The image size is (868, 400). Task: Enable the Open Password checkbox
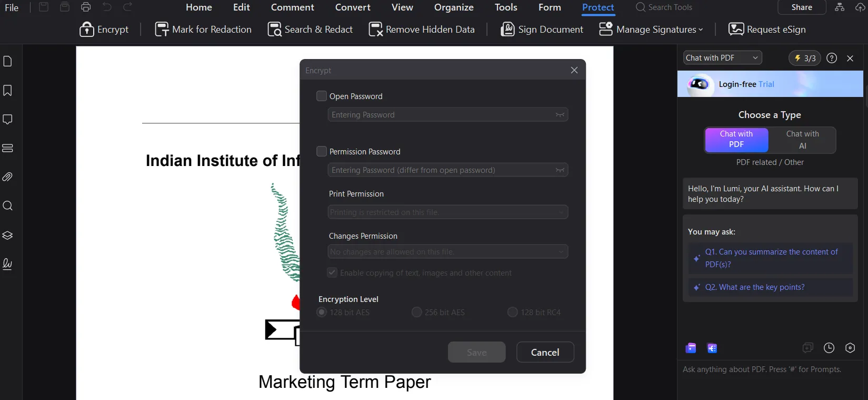coord(322,96)
